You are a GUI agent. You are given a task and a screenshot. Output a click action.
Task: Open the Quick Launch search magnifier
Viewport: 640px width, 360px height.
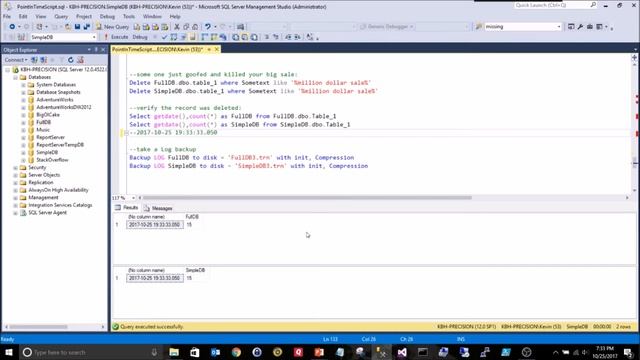pyautogui.click(x=593, y=5)
